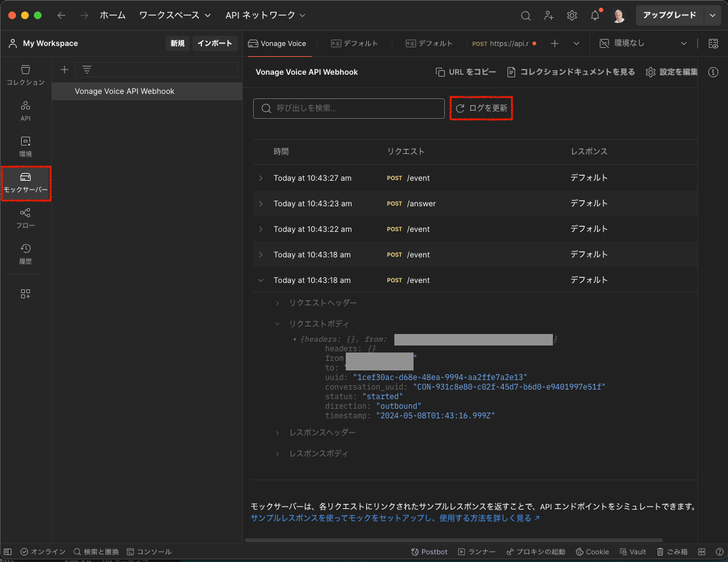Open the notifications bell in the top bar
This screenshot has width=728, height=562.
[x=594, y=14]
